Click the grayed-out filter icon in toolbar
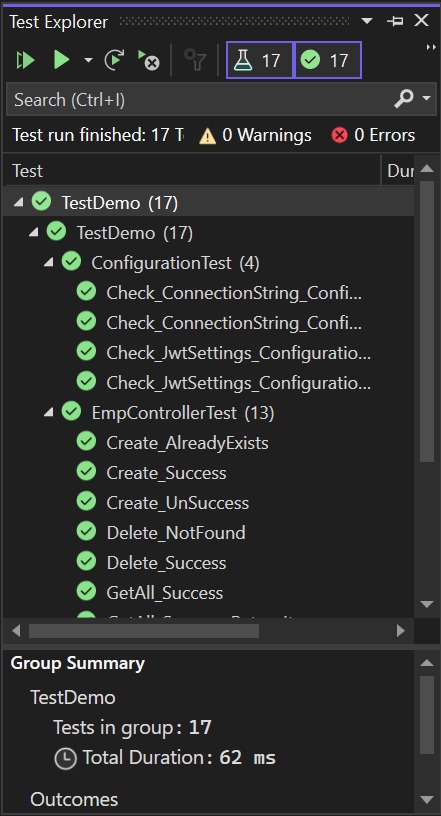The image size is (441, 816). click(x=195, y=60)
